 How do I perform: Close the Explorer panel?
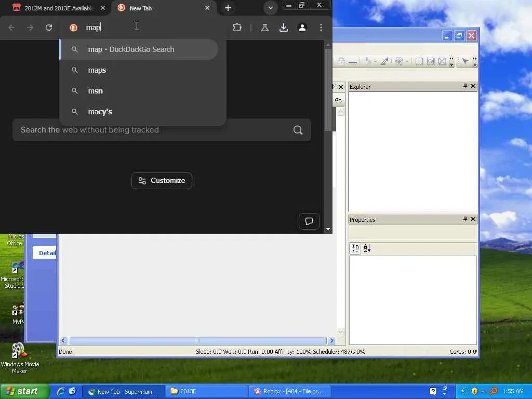click(x=473, y=86)
